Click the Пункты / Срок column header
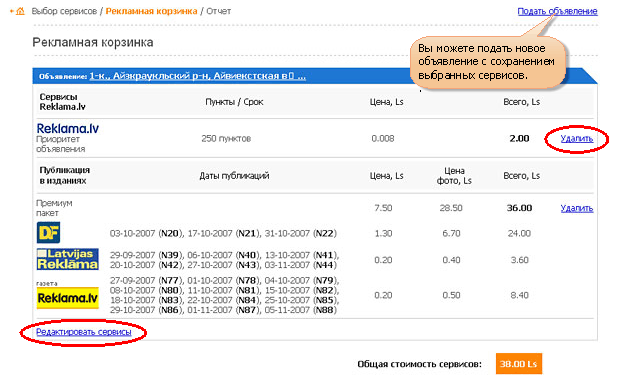 234,102
